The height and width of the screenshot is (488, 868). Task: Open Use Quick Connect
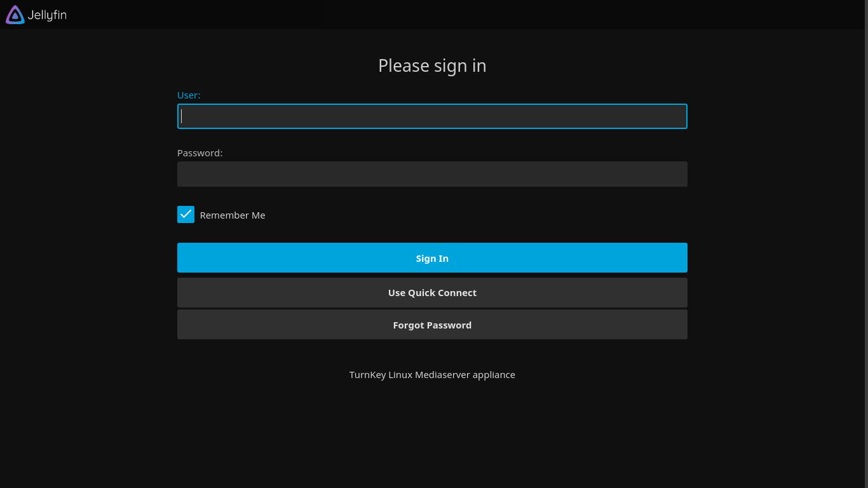pos(432,293)
